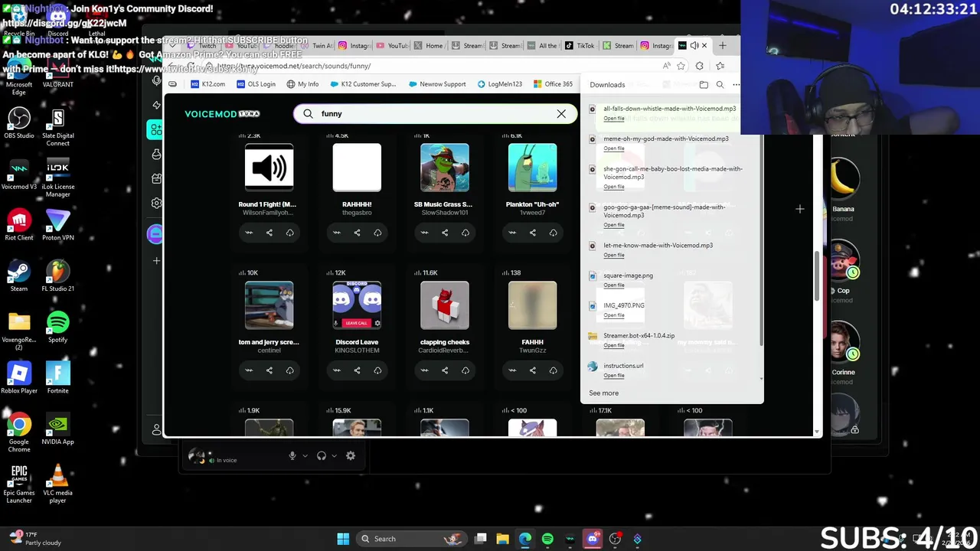This screenshot has width=980, height=551.
Task: Open the Office 365 bookmark
Action: click(x=553, y=84)
